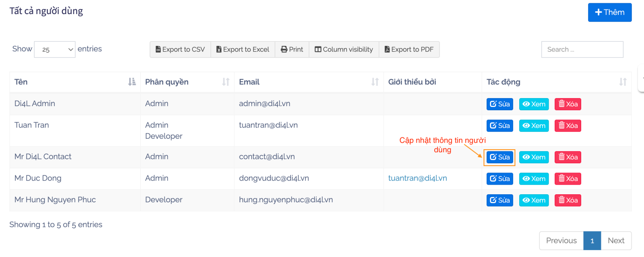Viewport: 644px width, 257px height.
Task: Print the user table
Action: pyautogui.click(x=292, y=49)
